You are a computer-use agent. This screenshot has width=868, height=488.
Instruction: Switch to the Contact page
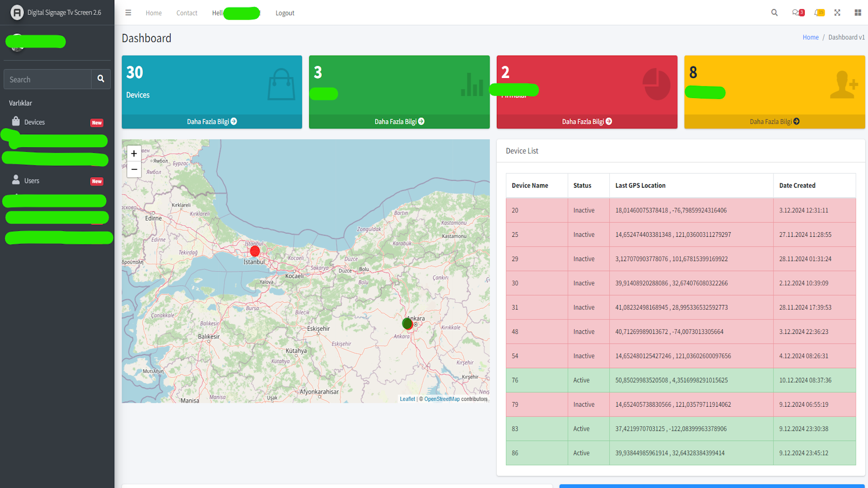tap(187, 13)
